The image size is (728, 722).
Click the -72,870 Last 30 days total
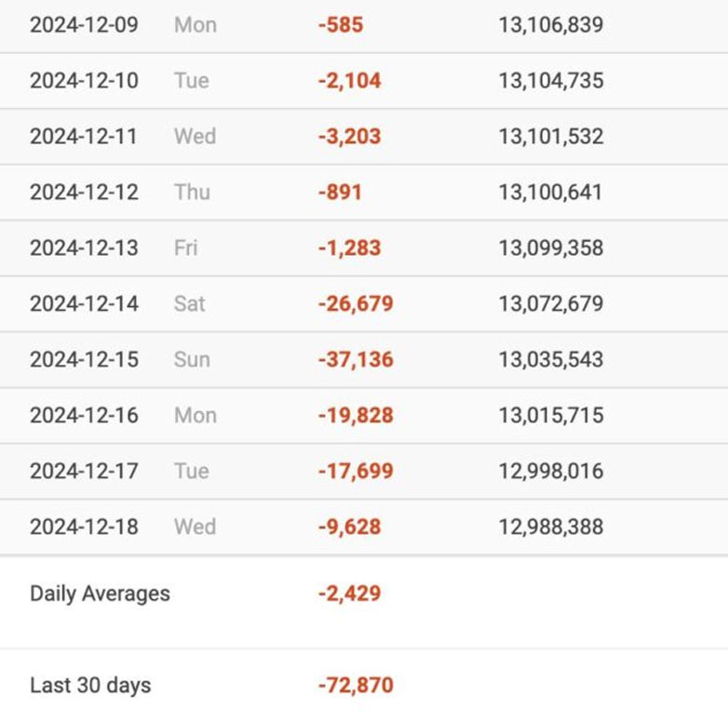pyautogui.click(x=356, y=686)
